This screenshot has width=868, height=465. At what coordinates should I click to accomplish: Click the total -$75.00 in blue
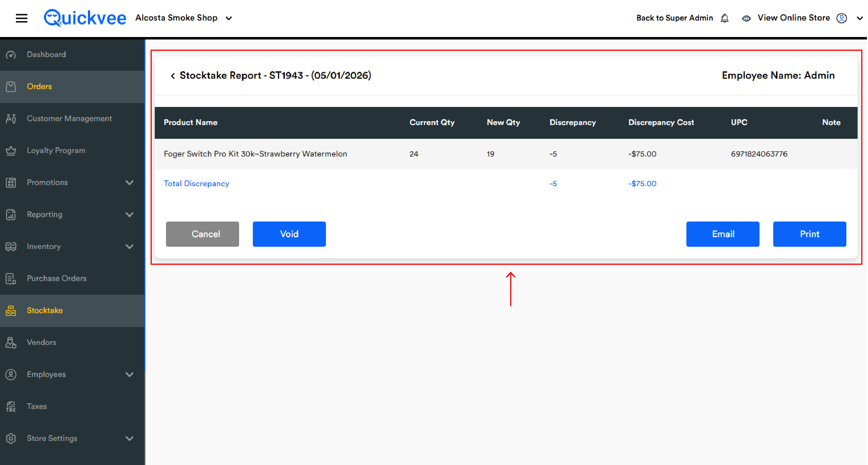pyautogui.click(x=642, y=183)
